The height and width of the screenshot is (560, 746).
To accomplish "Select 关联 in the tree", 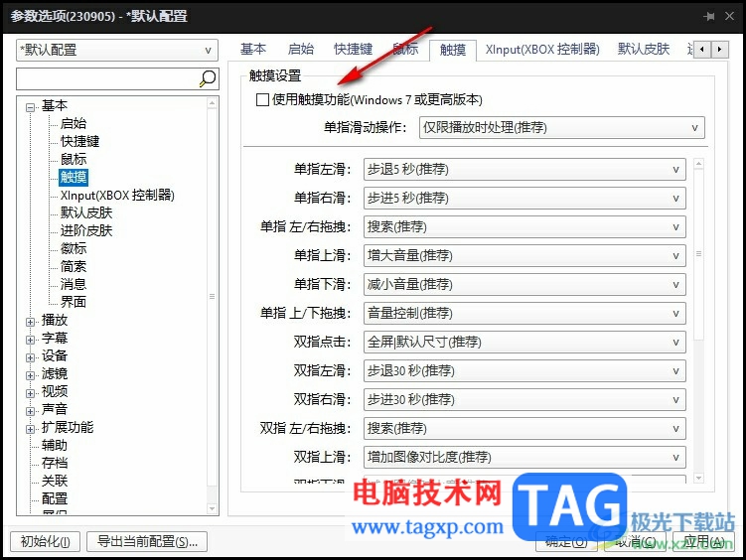I will pyautogui.click(x=55, y=481).
